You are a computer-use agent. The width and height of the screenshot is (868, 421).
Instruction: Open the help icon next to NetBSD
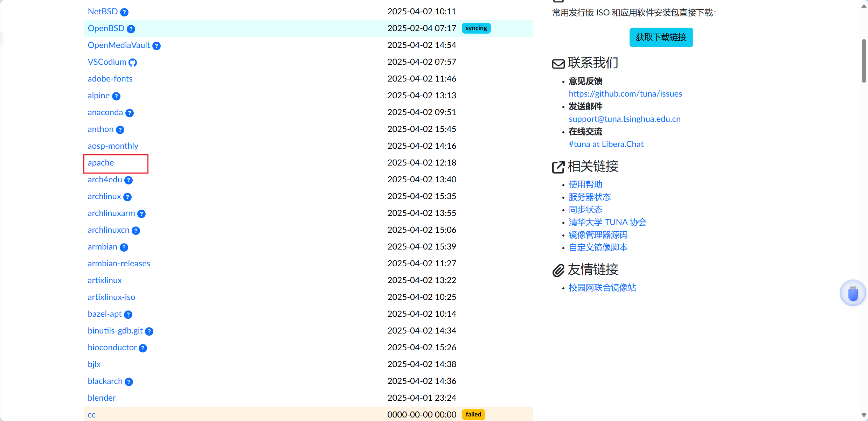(124, 12)
